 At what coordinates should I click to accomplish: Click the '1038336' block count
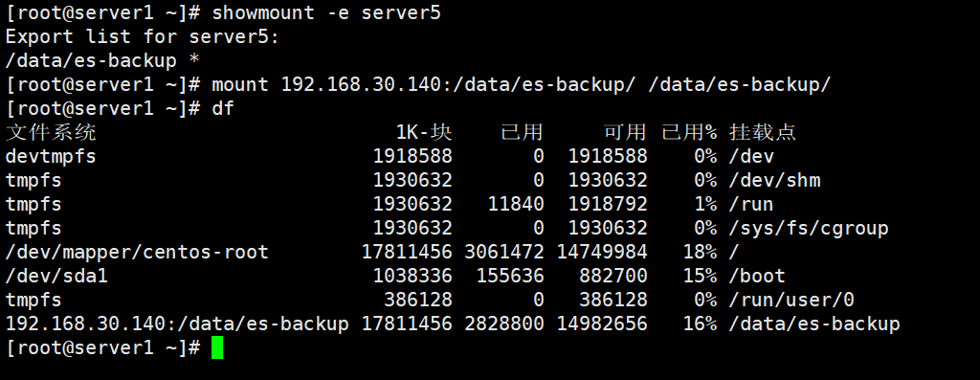click(x=412, y=277)
